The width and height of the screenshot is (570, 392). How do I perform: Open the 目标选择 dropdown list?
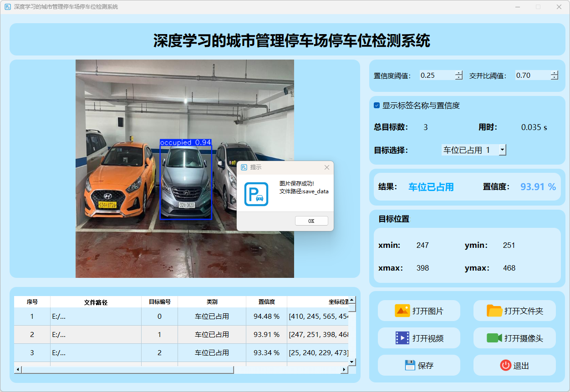pyautogui.click(x=502, y=150)
